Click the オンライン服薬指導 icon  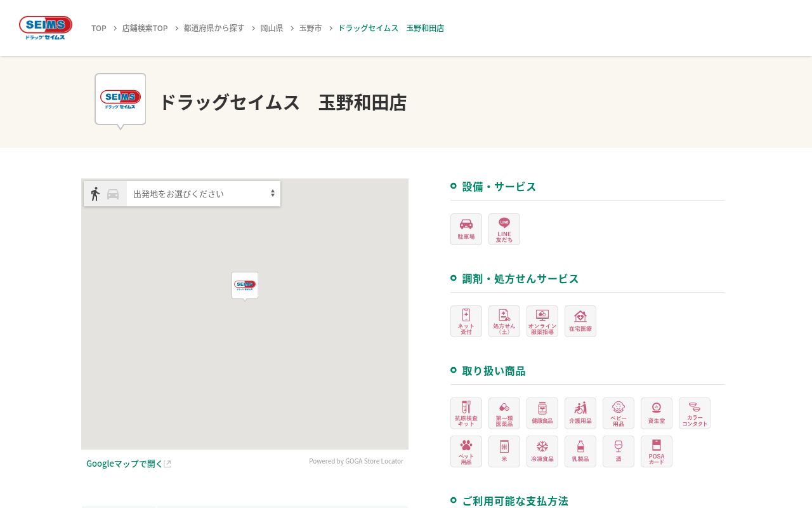[542, 321]
